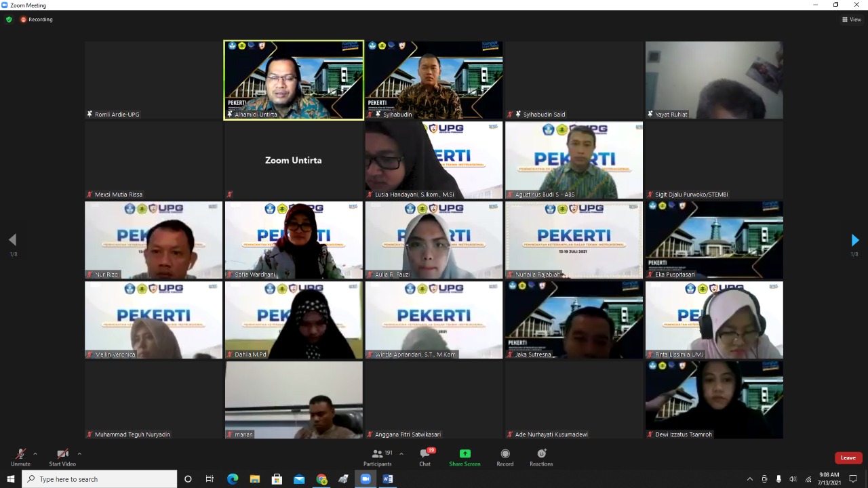Start Video in the meeting toolbar
This screenshot has width=868, height=488.
coord(62,457)
